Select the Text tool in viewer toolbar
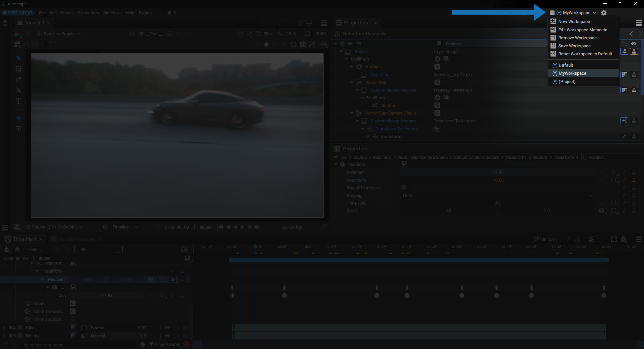Viewport: 644px width, 349px height. tap(19, 101)
